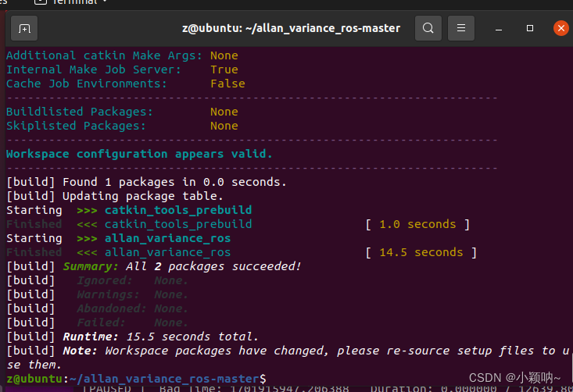Click 'allan_variance_ros' in the Starting line
The height and width of the screenshot is (392, 573).
tap(168, 238)
